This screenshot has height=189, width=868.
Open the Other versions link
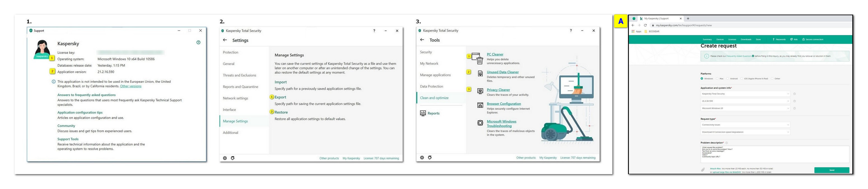point(131,86)
